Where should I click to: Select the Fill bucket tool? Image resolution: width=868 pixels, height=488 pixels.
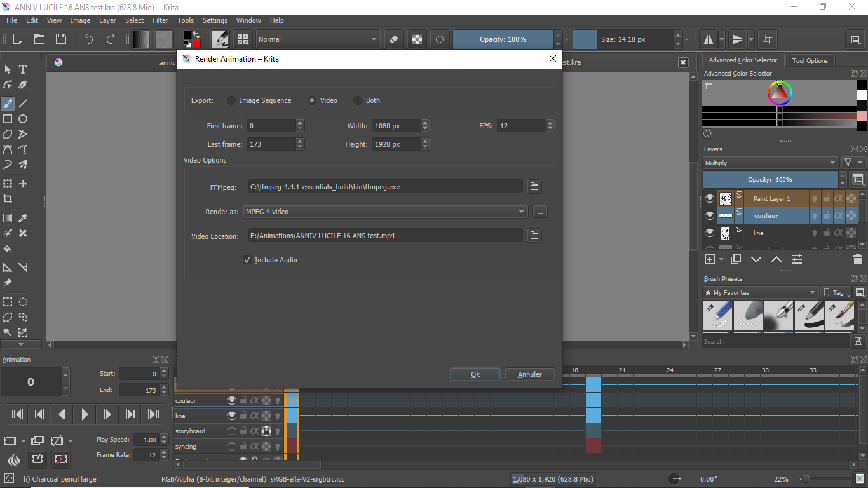pyautogui.click(x=8, y=248)
